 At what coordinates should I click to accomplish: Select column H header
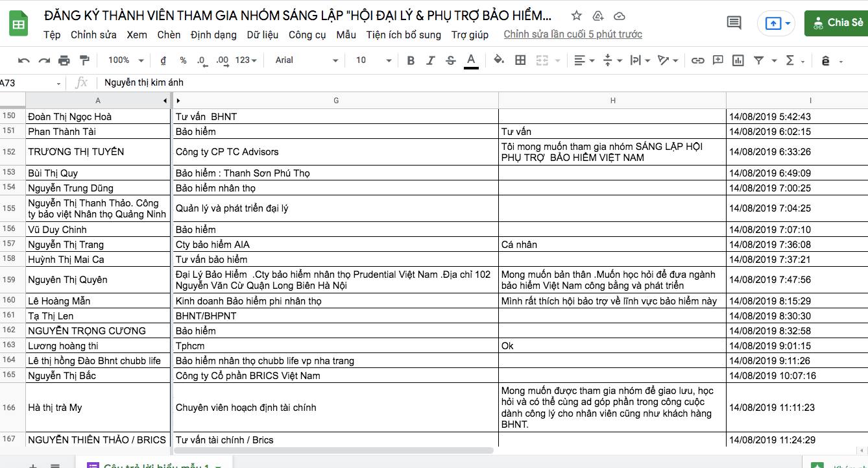[x=612, y=101]
